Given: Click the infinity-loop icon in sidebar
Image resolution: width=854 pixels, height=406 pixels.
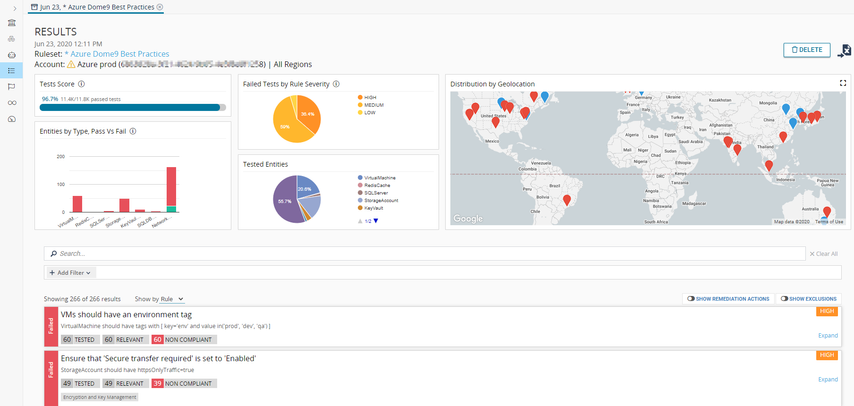Looking at the screenshot, I should 11,103.
